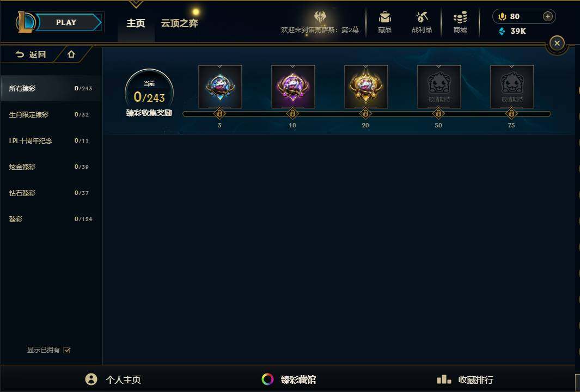Open the 藏品 collection briefcase icon

[x=384, y=17]
